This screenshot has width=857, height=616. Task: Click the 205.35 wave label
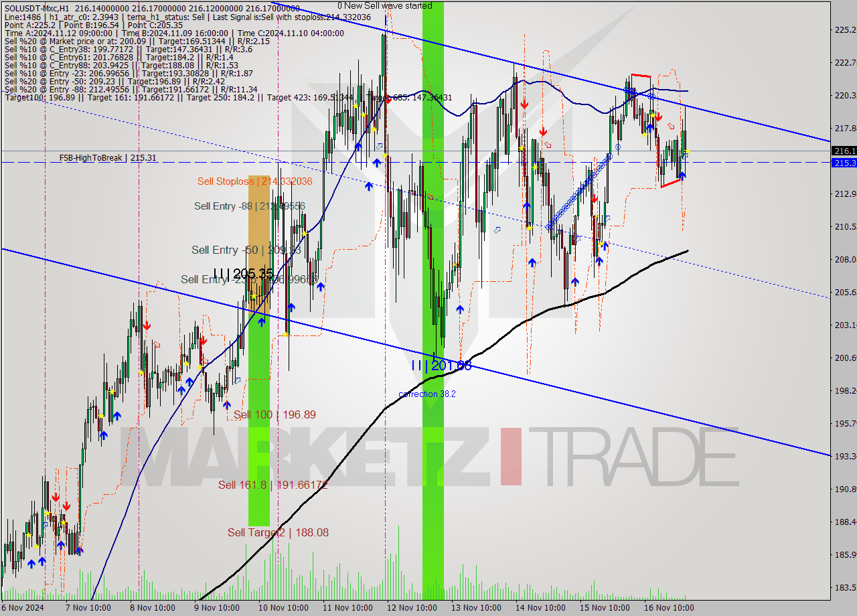pyautogui.click(x=244, y=274)
